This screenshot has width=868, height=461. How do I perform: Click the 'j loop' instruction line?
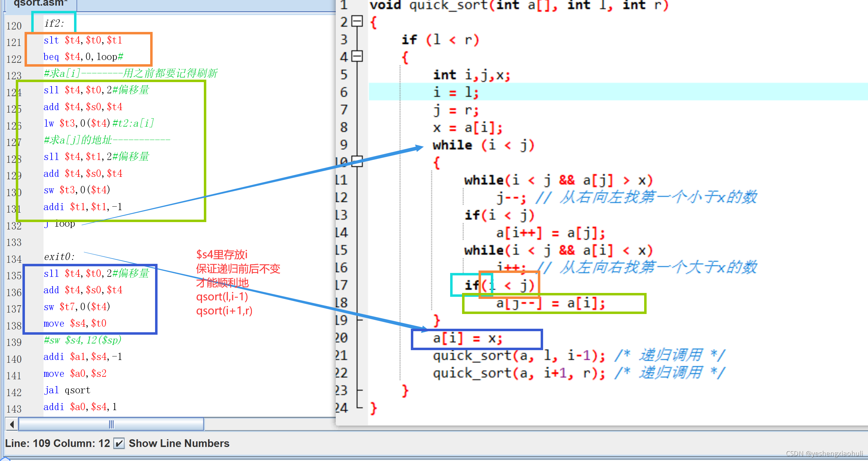(59, 224)
